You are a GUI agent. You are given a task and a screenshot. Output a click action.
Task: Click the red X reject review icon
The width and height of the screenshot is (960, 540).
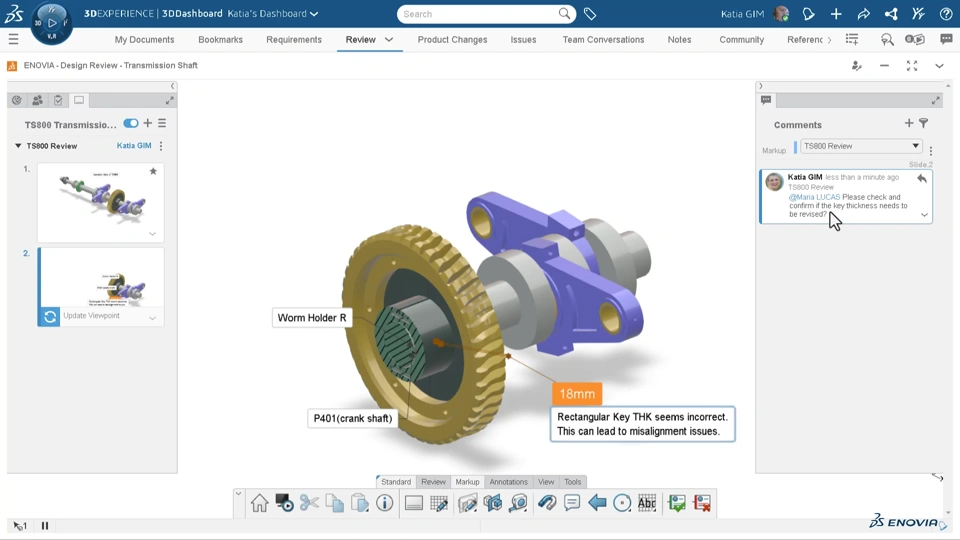702,503
